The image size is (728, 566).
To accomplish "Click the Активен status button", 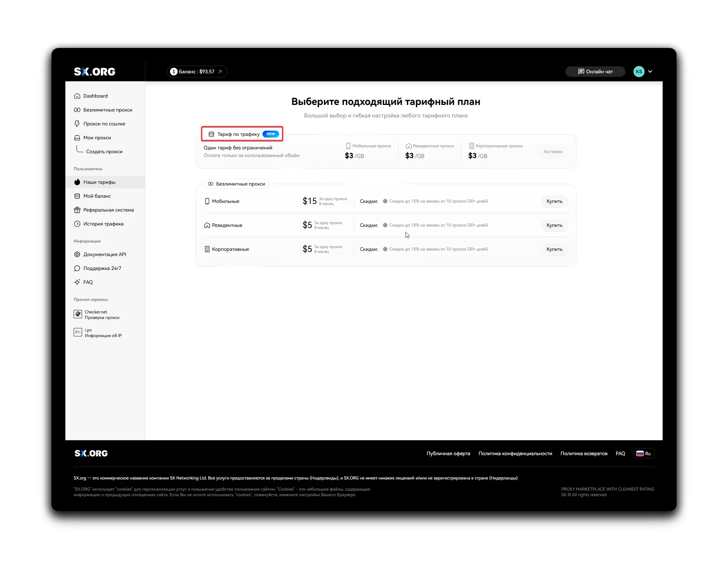I will (x=553, y=151).
